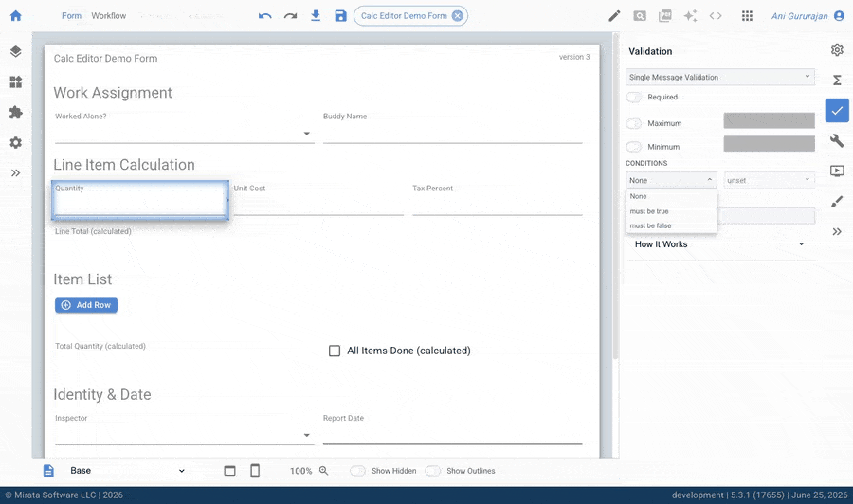
Task: Open the Inspector dropdown
Action: point(185,436)
